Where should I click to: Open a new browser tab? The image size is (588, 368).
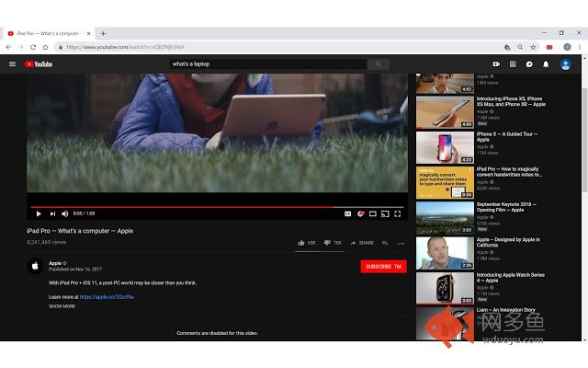pyautogui.click(x=103, y=33)
